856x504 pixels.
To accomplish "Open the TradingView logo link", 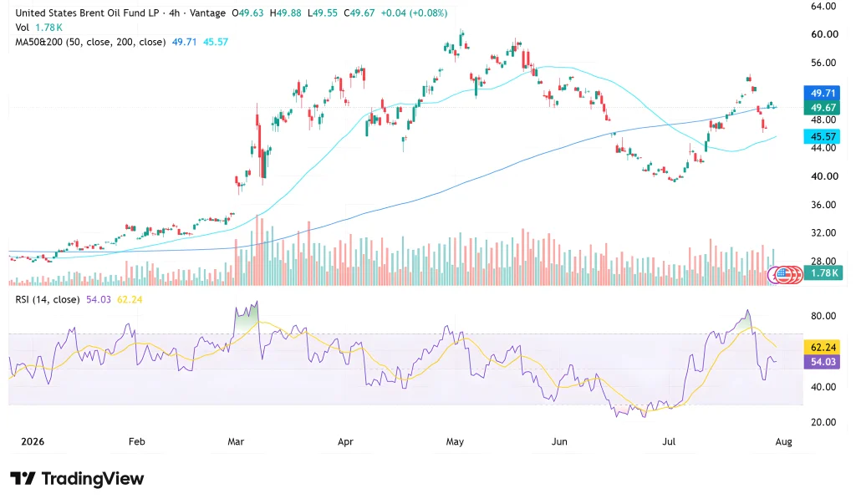I will [x=77, y=479].
